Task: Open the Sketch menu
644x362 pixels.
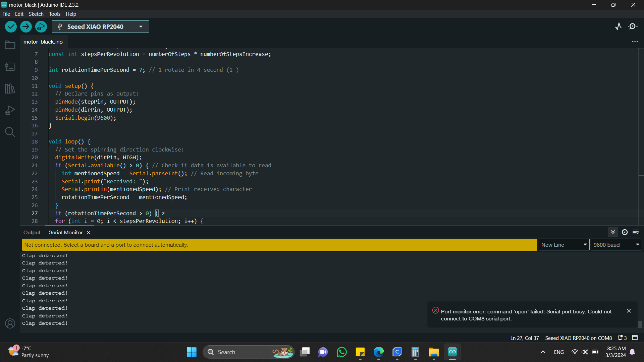Action: [x=36, y=14]
